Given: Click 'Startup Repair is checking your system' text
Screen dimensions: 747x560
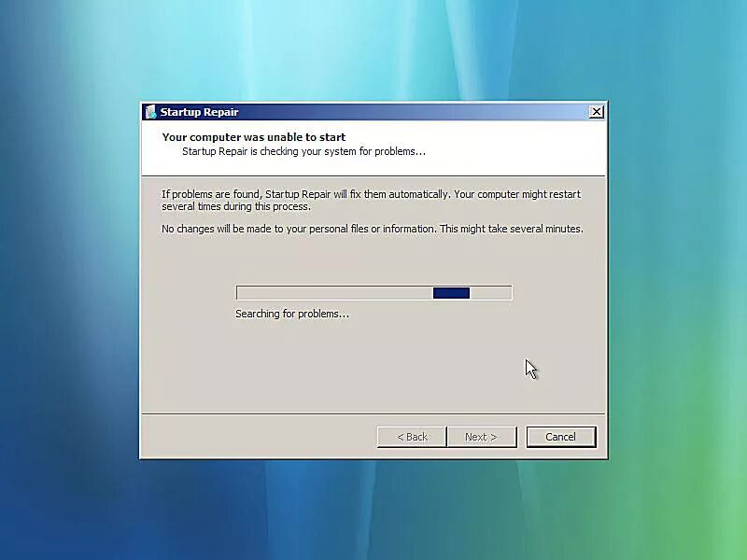Looking at the screenshot, I should 303,151.
